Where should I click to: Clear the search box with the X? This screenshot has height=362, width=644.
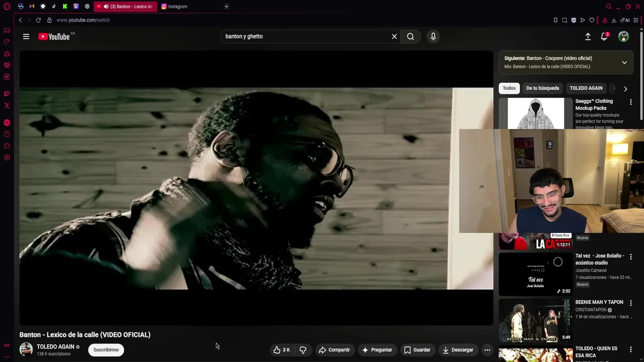point(394,36)
